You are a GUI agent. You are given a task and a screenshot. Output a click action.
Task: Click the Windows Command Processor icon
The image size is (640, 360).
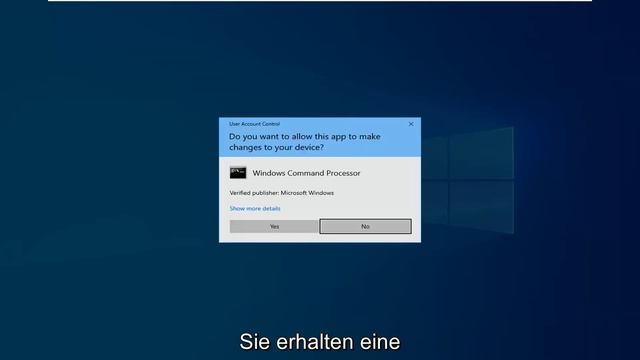tap(238, 173)
